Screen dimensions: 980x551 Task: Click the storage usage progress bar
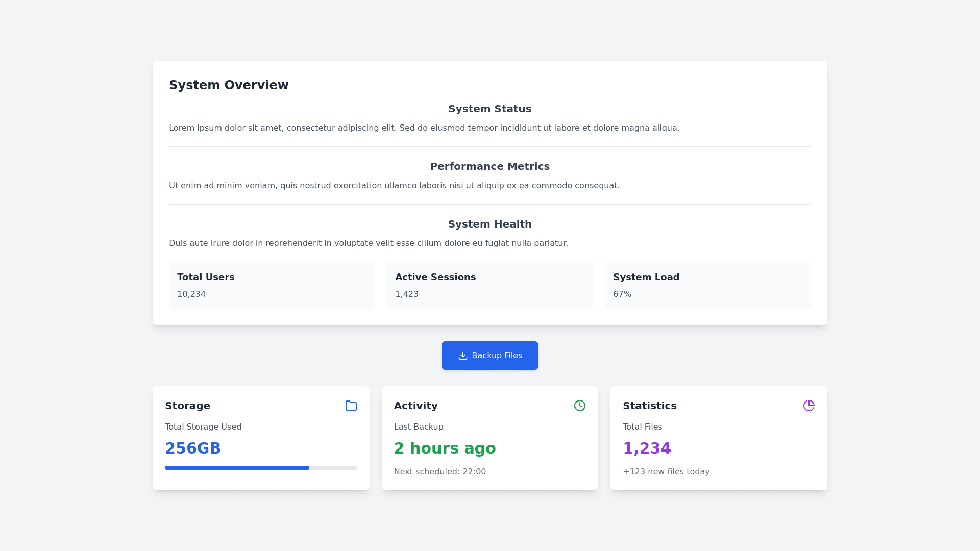[x=261, y=468]
